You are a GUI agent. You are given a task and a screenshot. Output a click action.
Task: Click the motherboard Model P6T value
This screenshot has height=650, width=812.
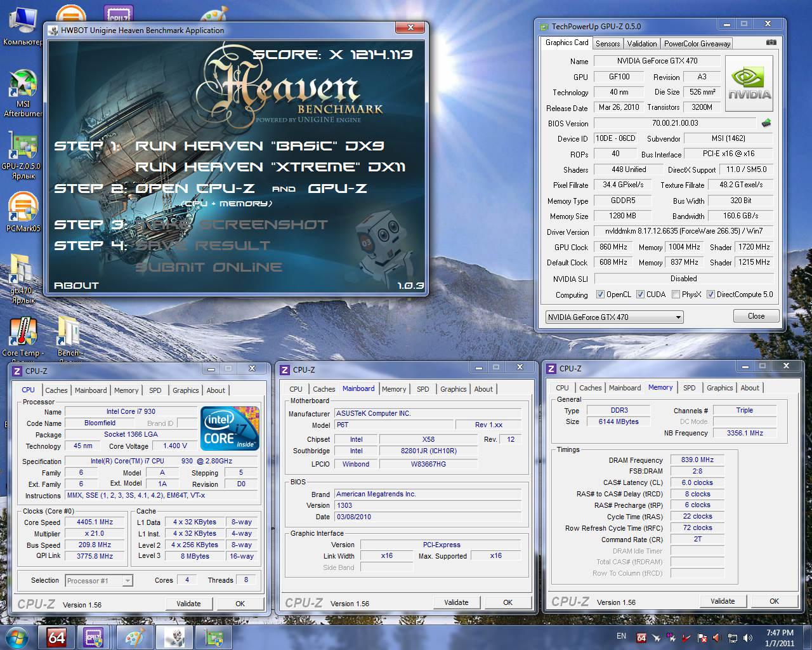[393, 425]
